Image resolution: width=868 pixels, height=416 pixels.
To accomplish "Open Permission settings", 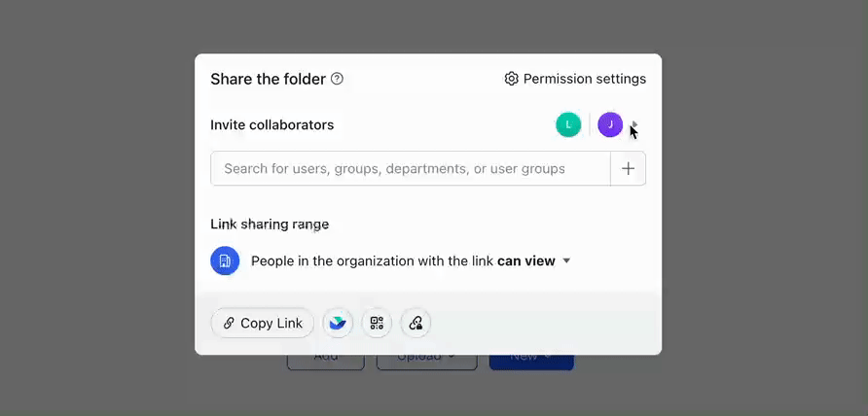I will [575, 79].
